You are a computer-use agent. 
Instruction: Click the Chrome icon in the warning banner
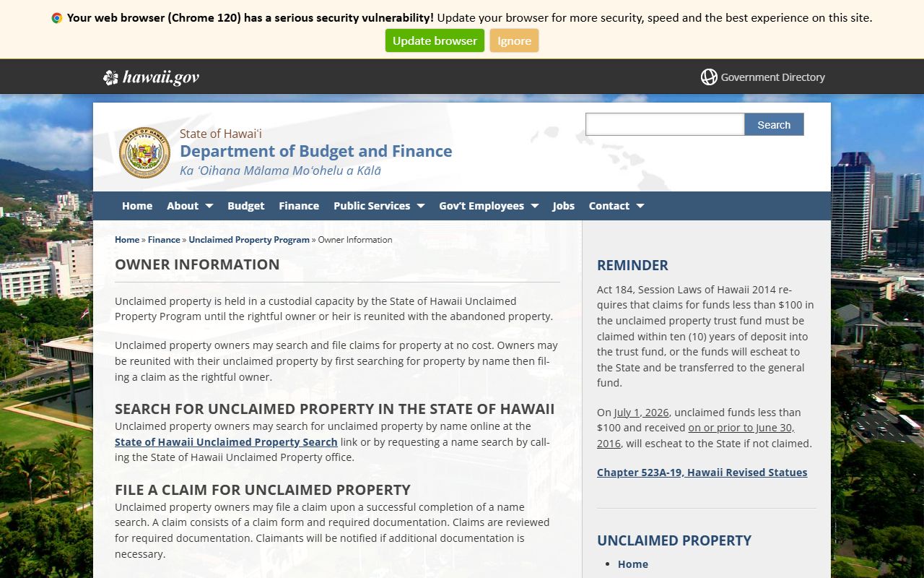[57, 18]
